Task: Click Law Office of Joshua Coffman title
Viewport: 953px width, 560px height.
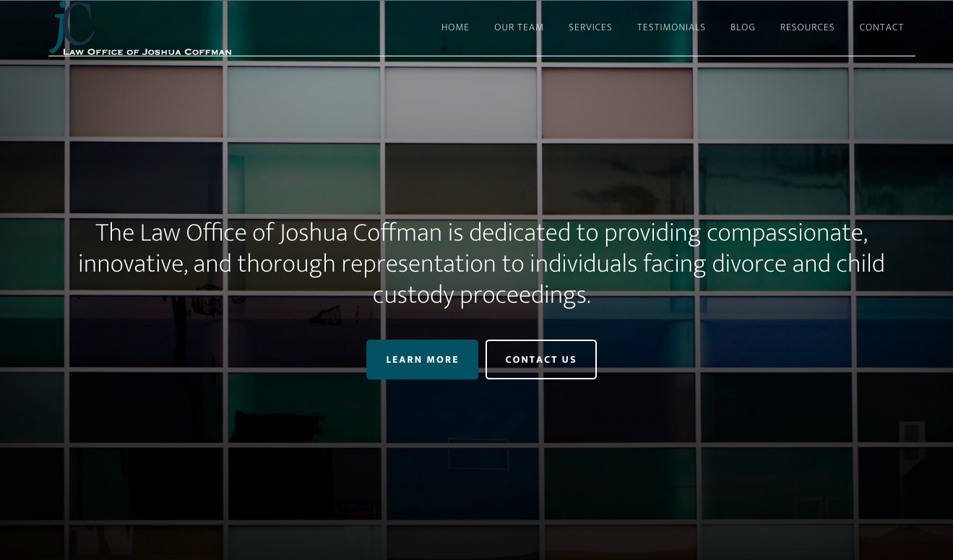Action: tap(147, 52)
